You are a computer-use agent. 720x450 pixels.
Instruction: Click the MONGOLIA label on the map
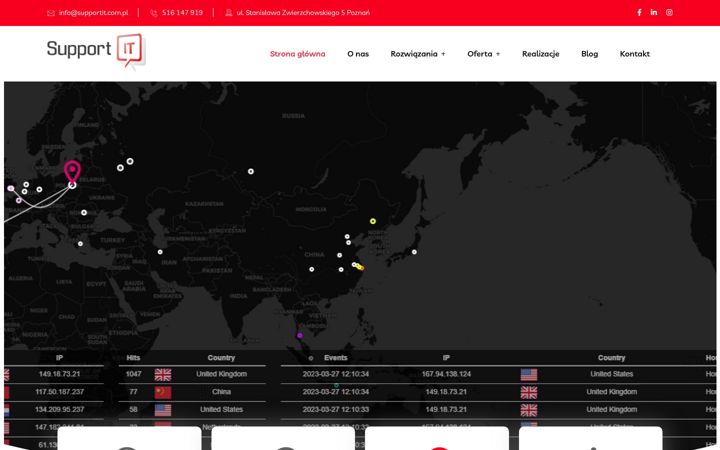(311, 209)
